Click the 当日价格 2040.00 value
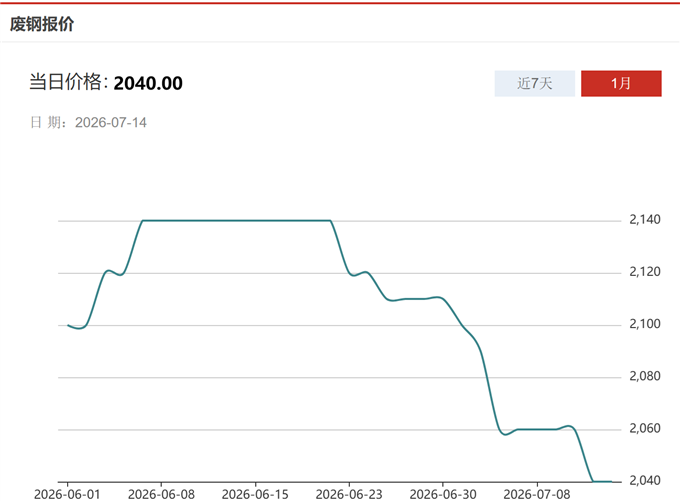Screen dimensions: 680x501 (148, 83)
